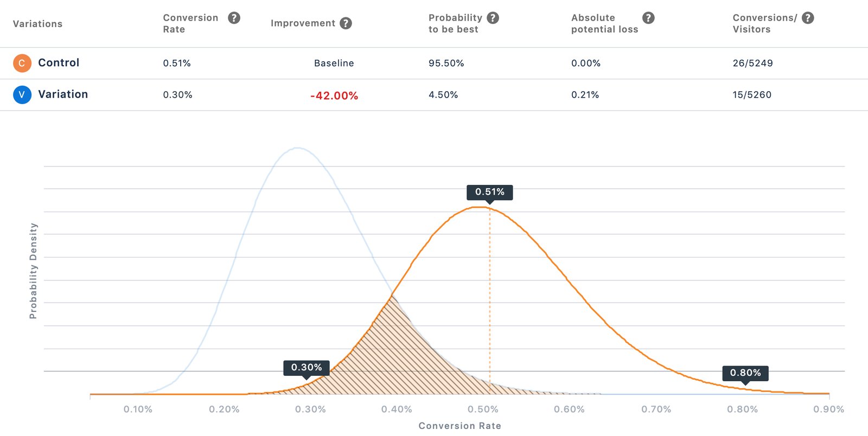Screen dimensions: 868x436
Task: Click the question mark beside Probability density header
Action: [493, 17]
